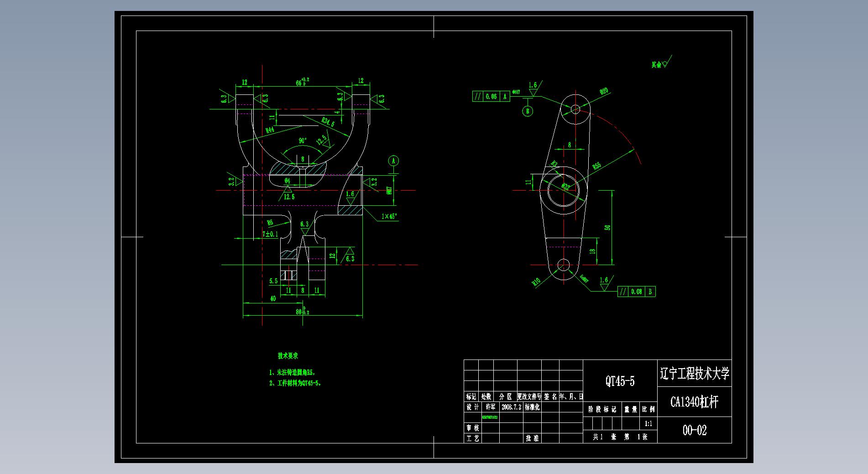
Task: Click the scale value 1:1
Action: coord(648,424)
